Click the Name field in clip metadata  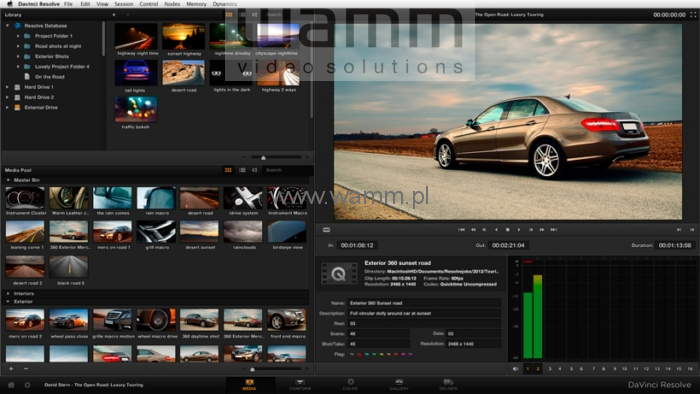click(x=424, y=303)
